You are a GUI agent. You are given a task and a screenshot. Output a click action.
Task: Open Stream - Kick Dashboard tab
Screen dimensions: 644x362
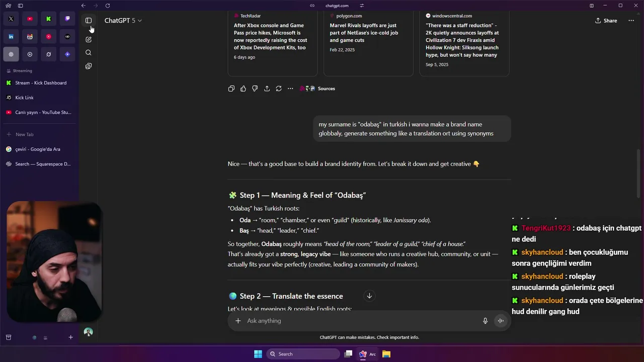click(x=40, y=83)
